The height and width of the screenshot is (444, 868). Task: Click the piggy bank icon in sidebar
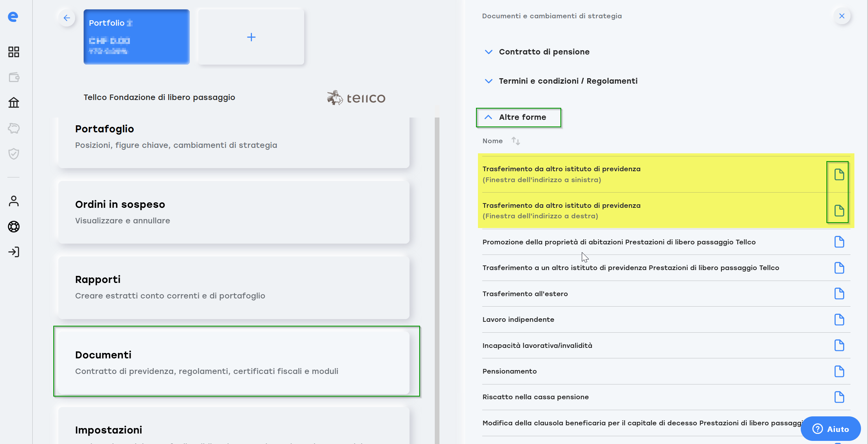click(x=14, y=128)
